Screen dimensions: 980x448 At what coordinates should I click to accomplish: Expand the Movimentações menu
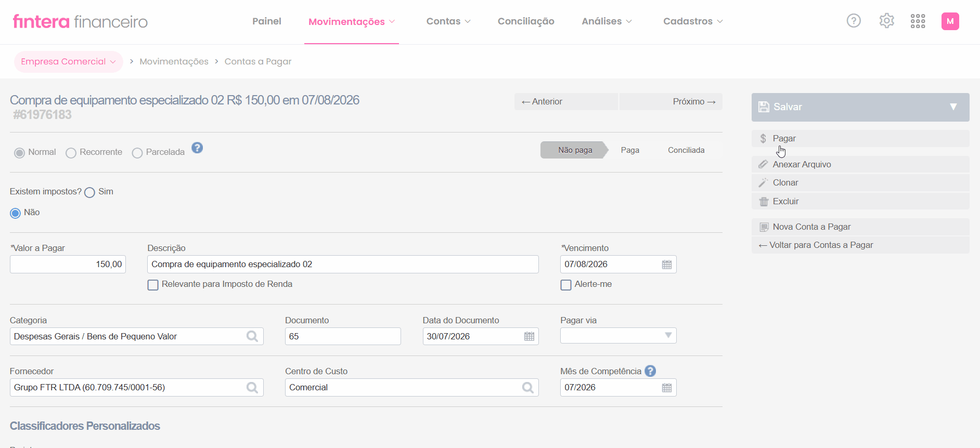tap(352, 21)
